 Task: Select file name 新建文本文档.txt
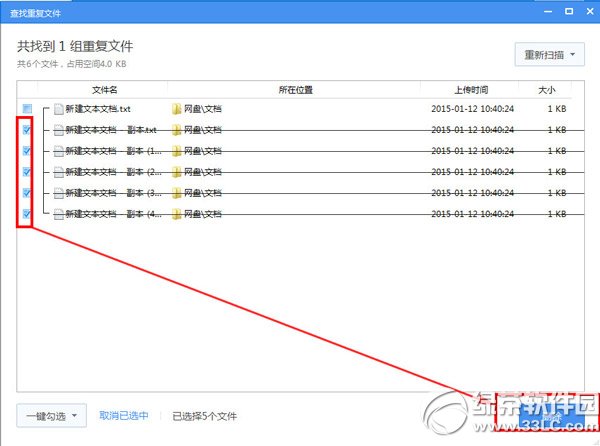(x=98, y=109)
